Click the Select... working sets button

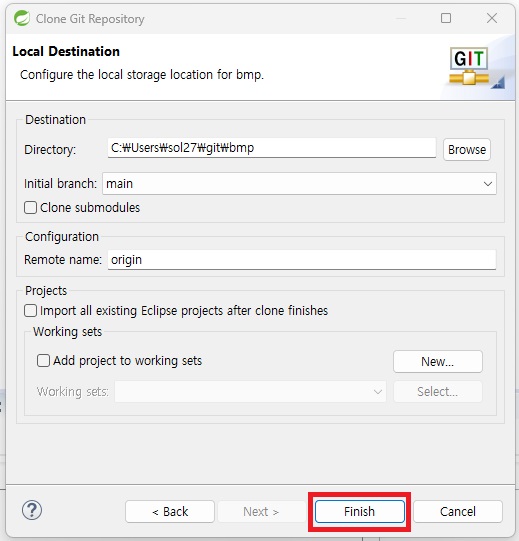pyautogui.click(x=438, y=392)
